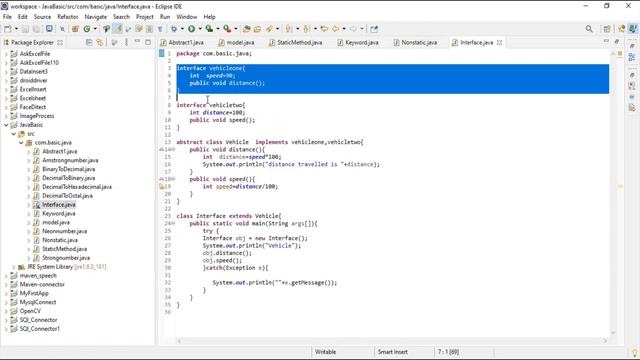
Task: Click the Back navigation arrow icon
Action: pos(336,29)
